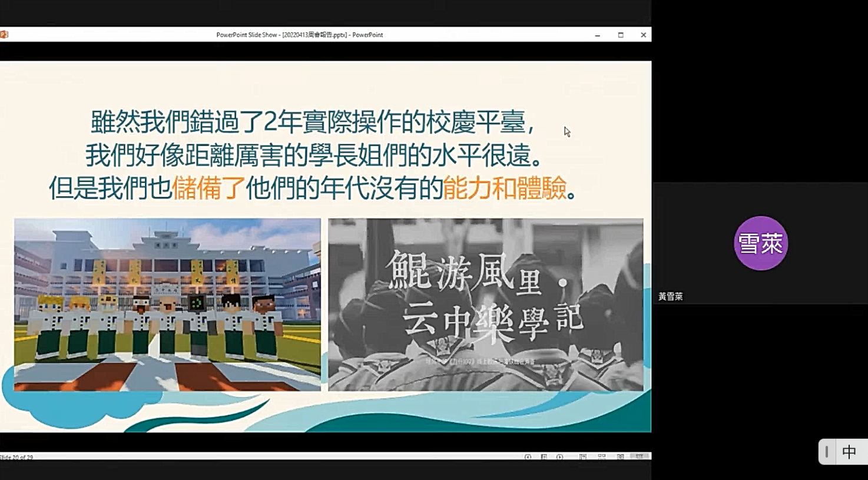
Task: Switch to Normal view icon
Action: pyautogui.click(x=582, y=457)
